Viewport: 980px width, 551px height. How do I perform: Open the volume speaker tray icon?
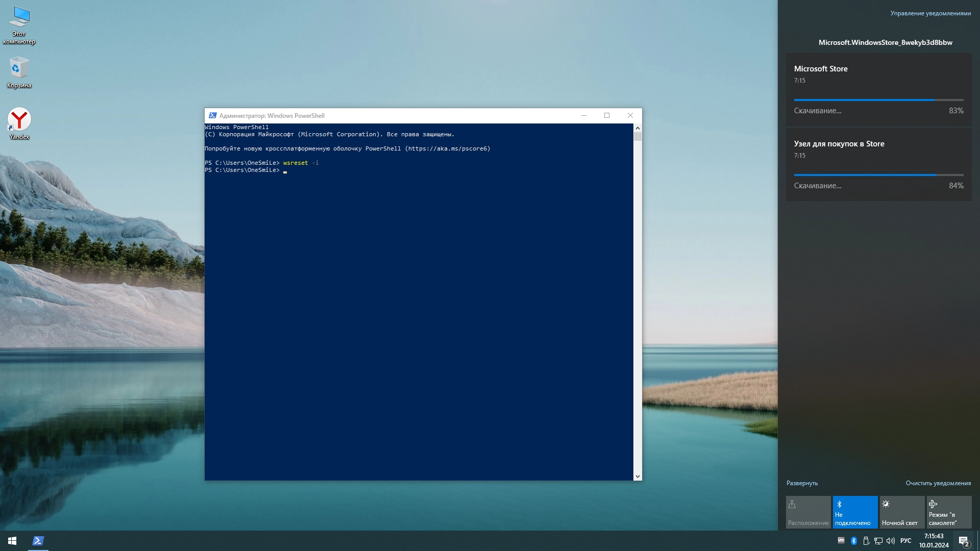click(x=891, y=541)
